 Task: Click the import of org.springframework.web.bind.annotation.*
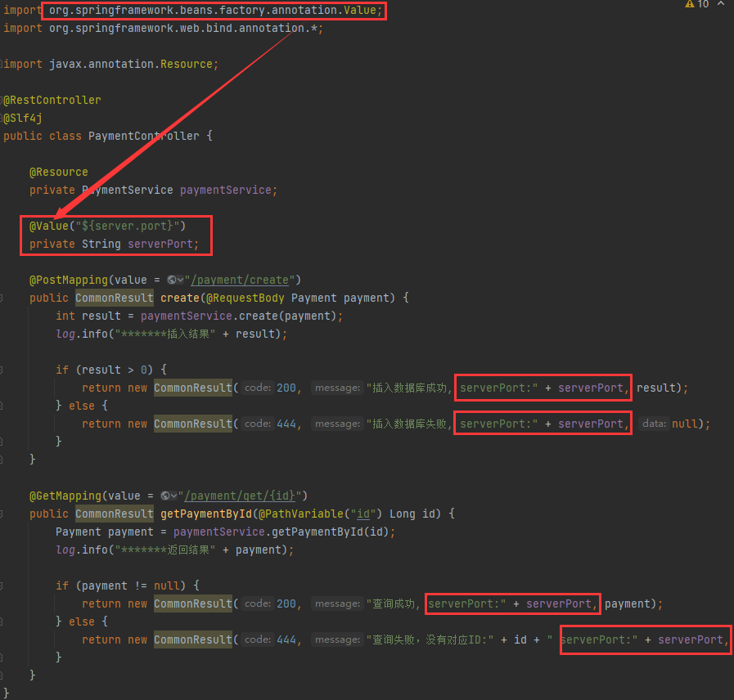(164, 28)
